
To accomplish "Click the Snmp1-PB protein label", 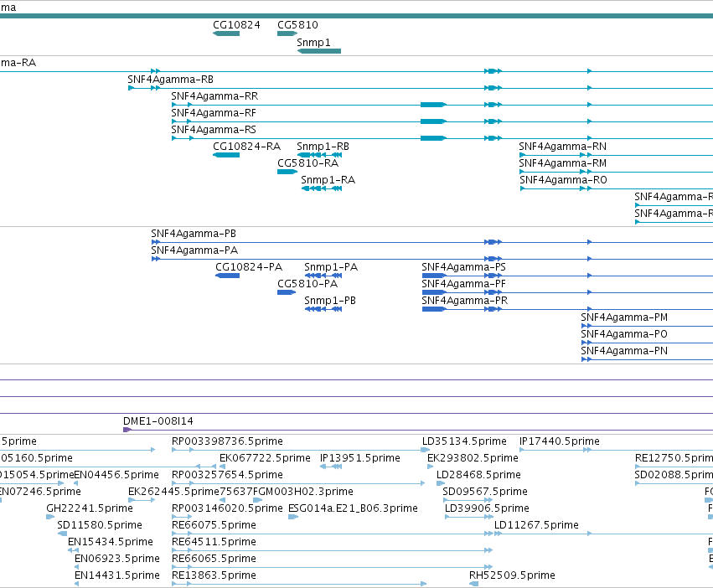I will click(330, 301).
